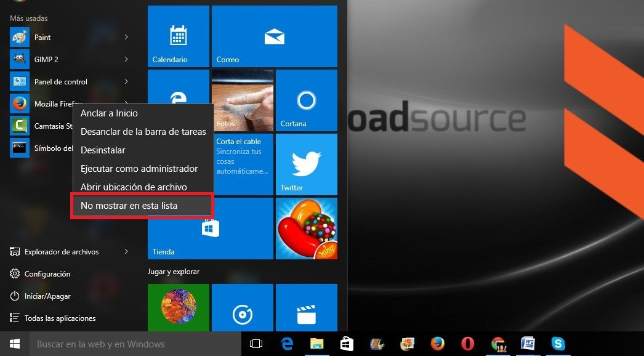Open the Twitter tile
Screen dimensions: 644x356
(x=307, y=164)
